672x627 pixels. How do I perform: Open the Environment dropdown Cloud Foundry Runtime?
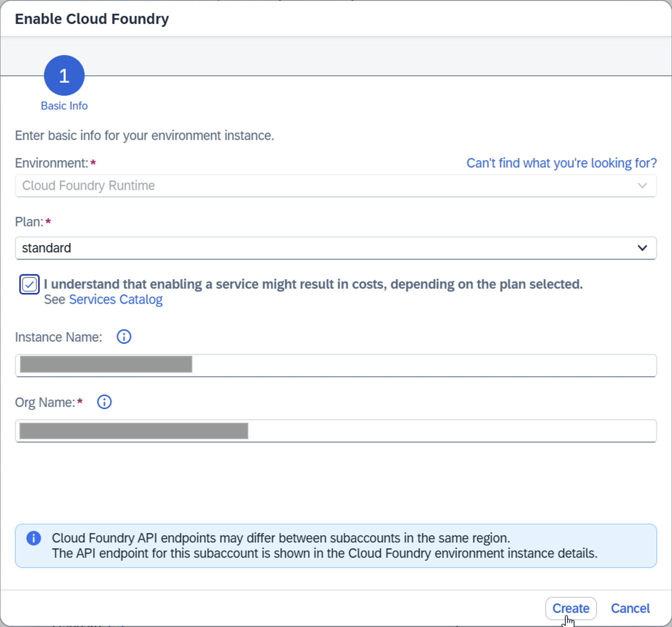(336, 186)
